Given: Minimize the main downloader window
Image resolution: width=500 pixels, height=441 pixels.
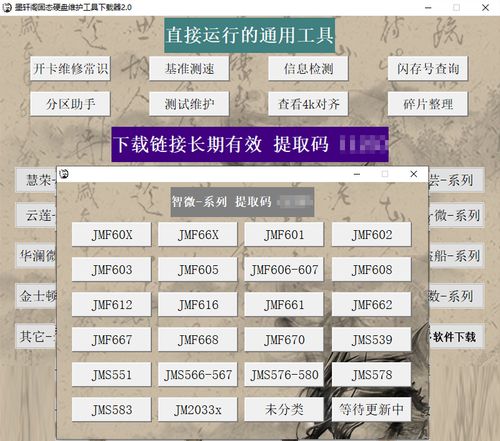Looking at the screenshot, I should coord(428,7).
